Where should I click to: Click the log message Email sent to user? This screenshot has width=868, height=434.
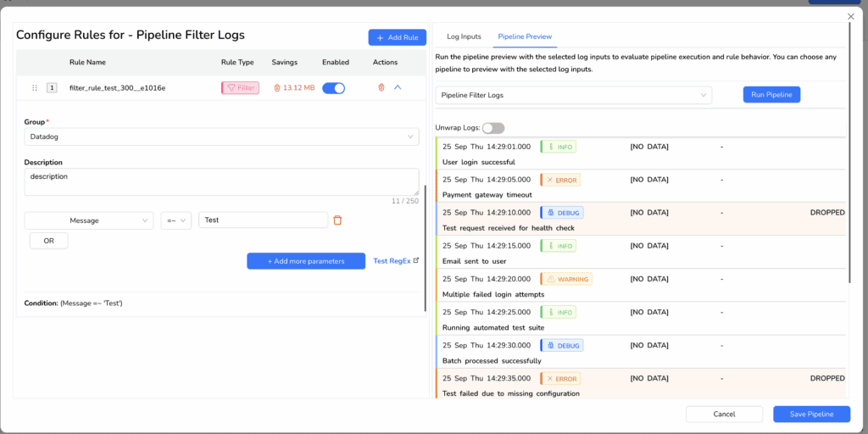475,261
